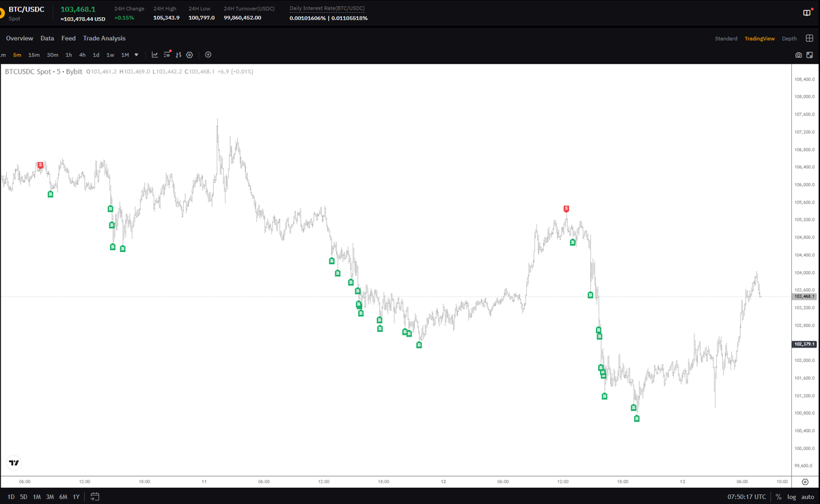Screen dimensions: 820x504
Task: Open the Feed tab
Action: (68, 38)
